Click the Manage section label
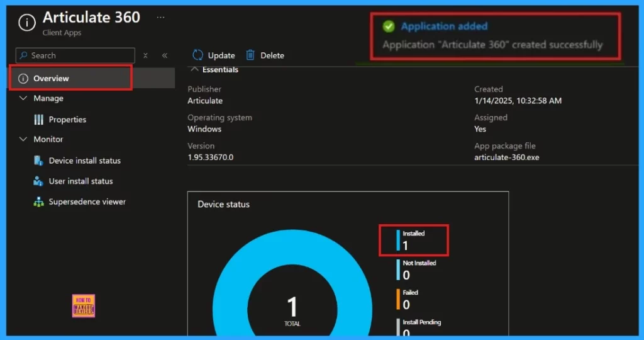644x340 pixels. coord(48,99)
